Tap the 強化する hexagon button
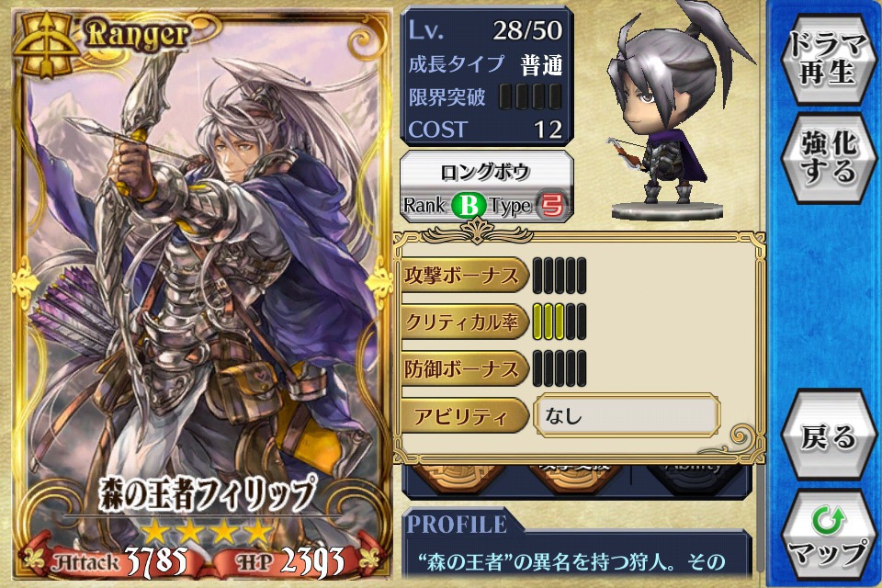This screenshot has width=882, height=588. click(828, 157)
